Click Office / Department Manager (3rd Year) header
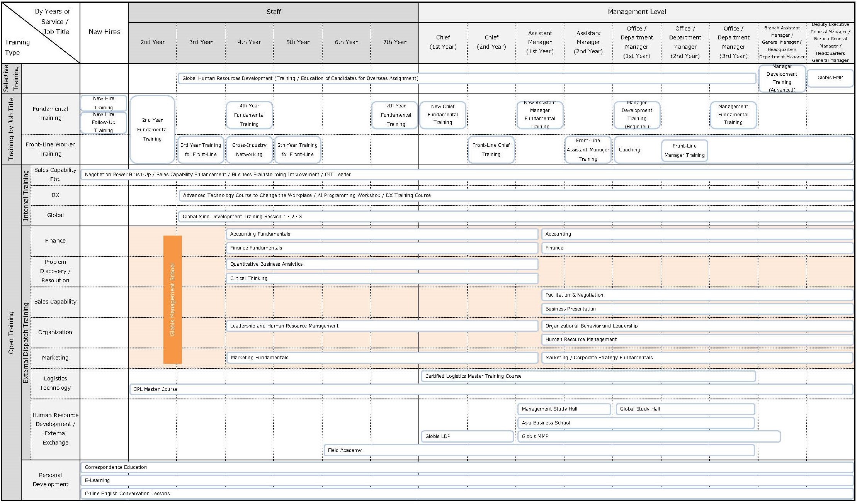The height and width of the screenshot is (504, 857). point(733,42)
